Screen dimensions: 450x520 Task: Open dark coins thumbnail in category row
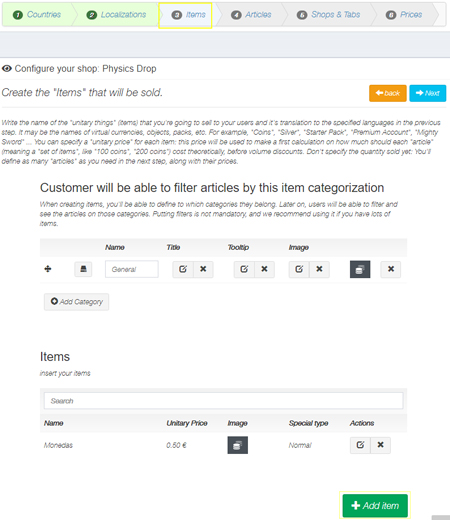tap(360, 269)
